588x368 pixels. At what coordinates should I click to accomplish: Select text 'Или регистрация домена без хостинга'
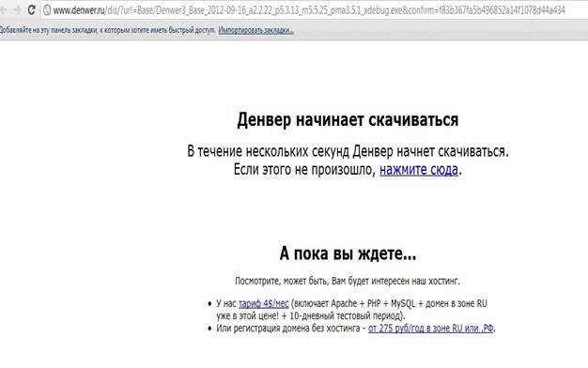click(288, 328)
